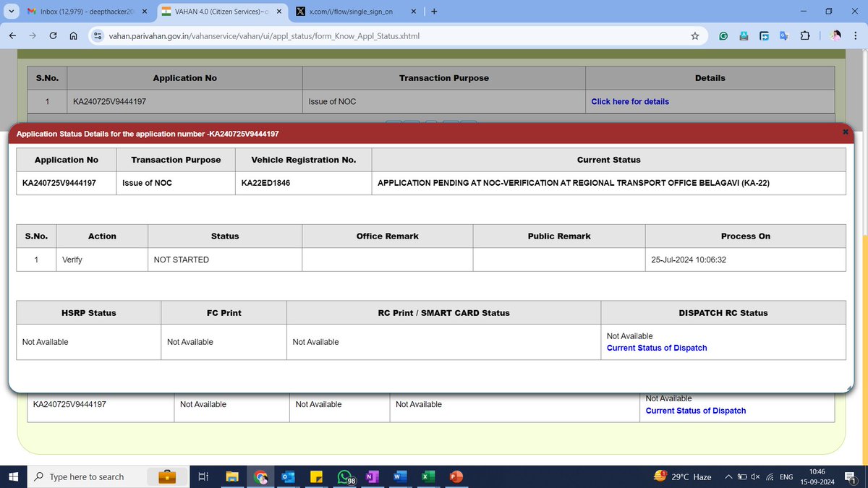This screenshot has width=868, height=488.
Task: Click the Transaction Purpose header in background table
Action: click(444, 78)
